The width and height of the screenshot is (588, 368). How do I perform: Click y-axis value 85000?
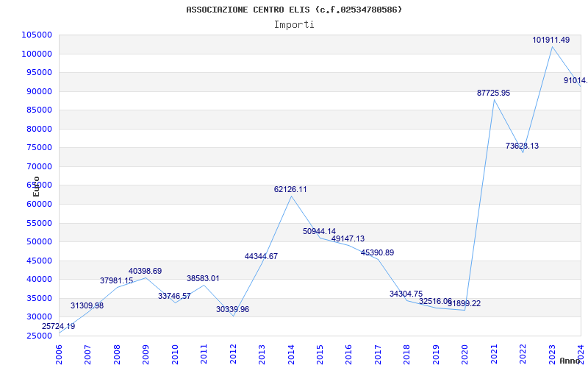point(39,110)
